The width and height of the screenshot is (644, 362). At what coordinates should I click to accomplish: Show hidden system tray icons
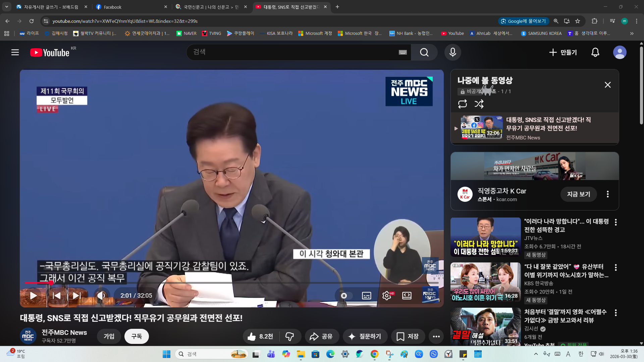pyautogui.click(x=536, y=354)
